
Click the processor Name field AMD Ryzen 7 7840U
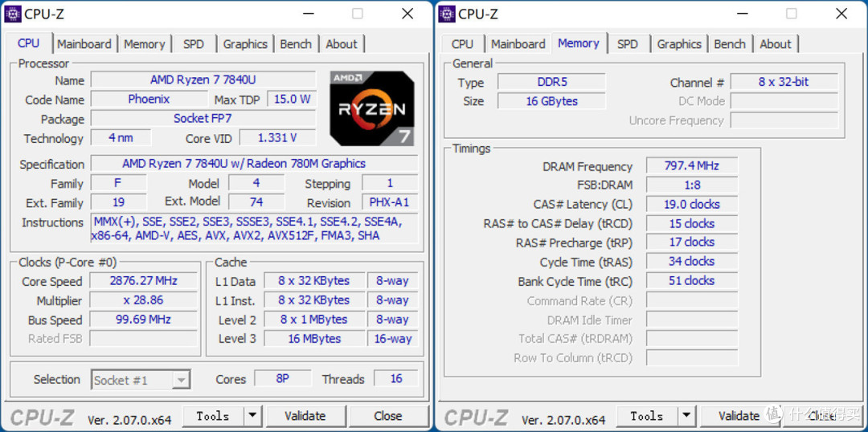pos(203,79)
